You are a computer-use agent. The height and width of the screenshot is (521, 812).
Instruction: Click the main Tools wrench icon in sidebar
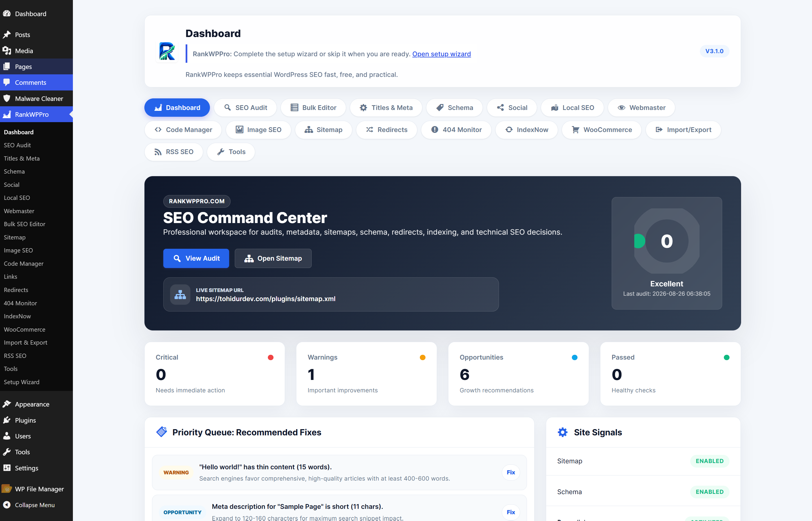[x=7, y=452]
